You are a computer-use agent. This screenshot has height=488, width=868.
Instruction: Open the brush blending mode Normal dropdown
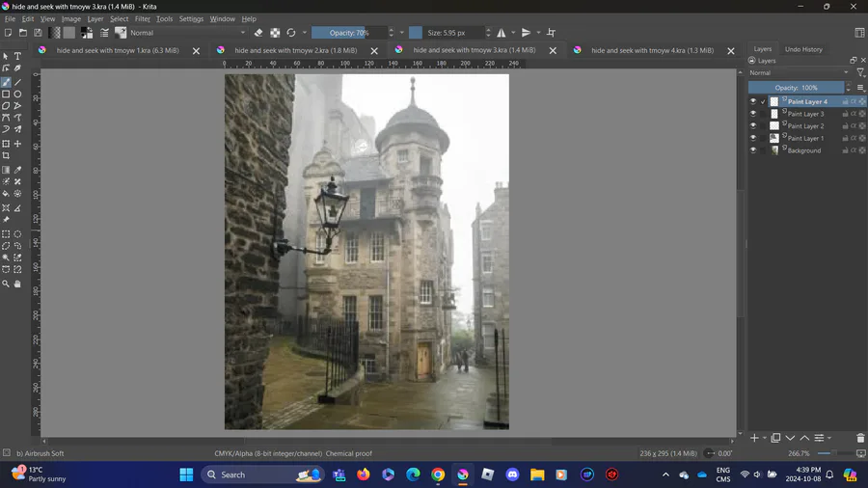[187, 33]
